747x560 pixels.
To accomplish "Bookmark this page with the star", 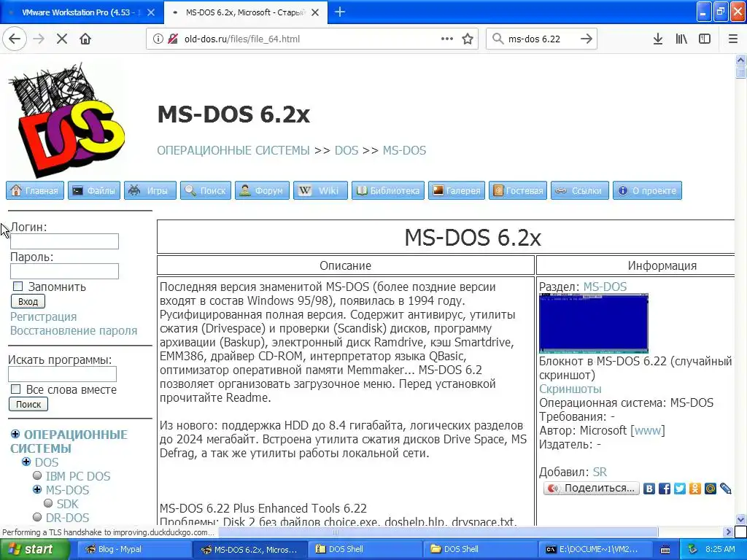I will click(x=468, y=39).
